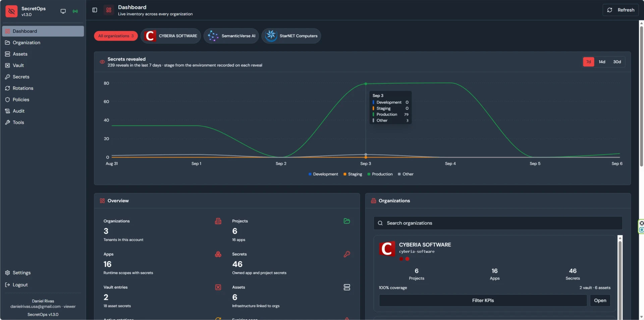The image size is (644, 320).
Task: Toggle the Development legend entry
Action: 323,174
